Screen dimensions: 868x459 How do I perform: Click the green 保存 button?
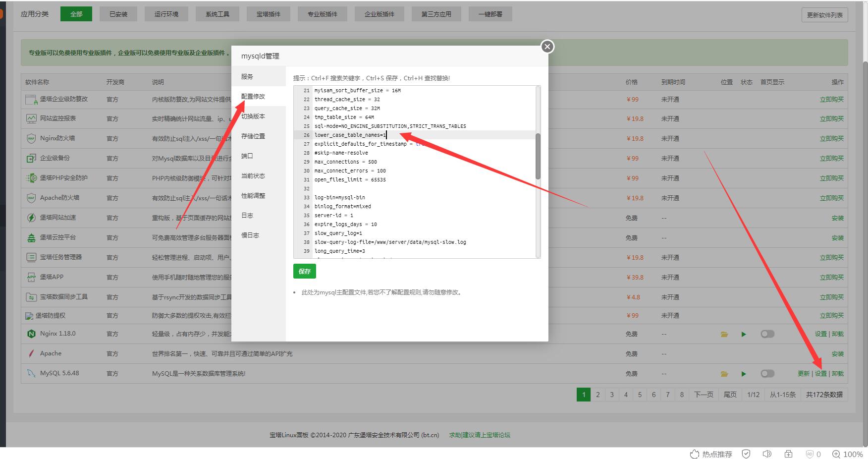tap(304, 271)
